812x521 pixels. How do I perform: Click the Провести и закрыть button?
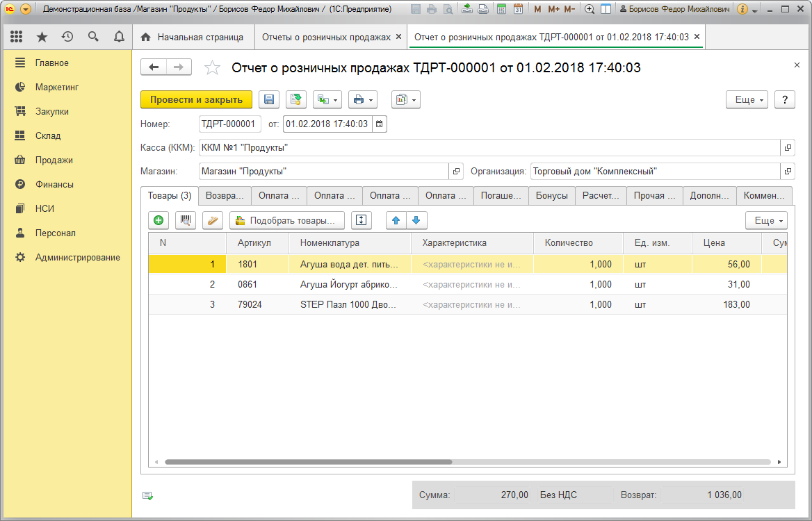coord(196,99)
